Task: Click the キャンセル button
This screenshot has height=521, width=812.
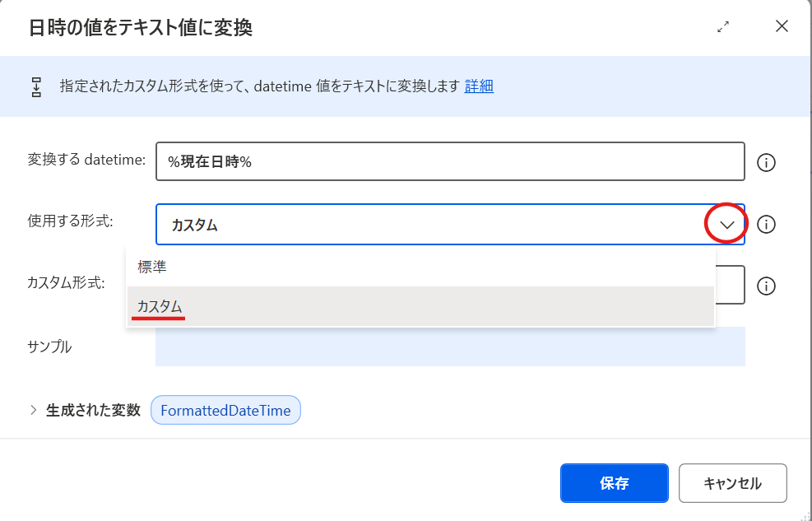Action: tap(732, 483)
